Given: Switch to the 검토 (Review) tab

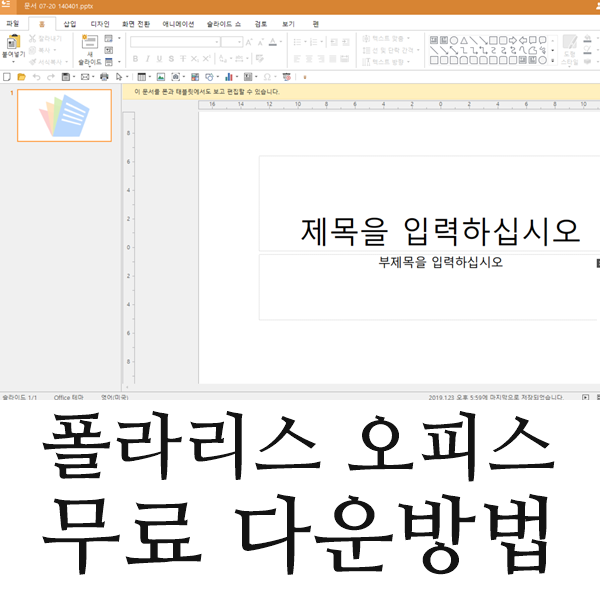Looking at the screenshot, I should (x=261, y=24).
